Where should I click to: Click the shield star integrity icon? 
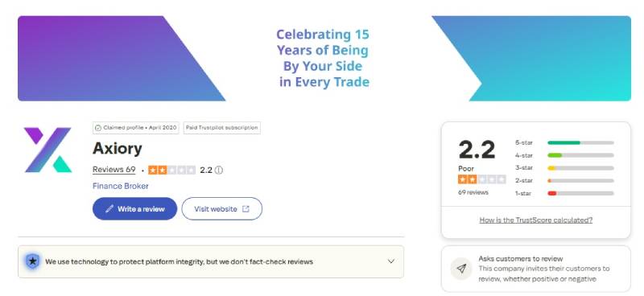pyautogui.click(x=32, y=261)
